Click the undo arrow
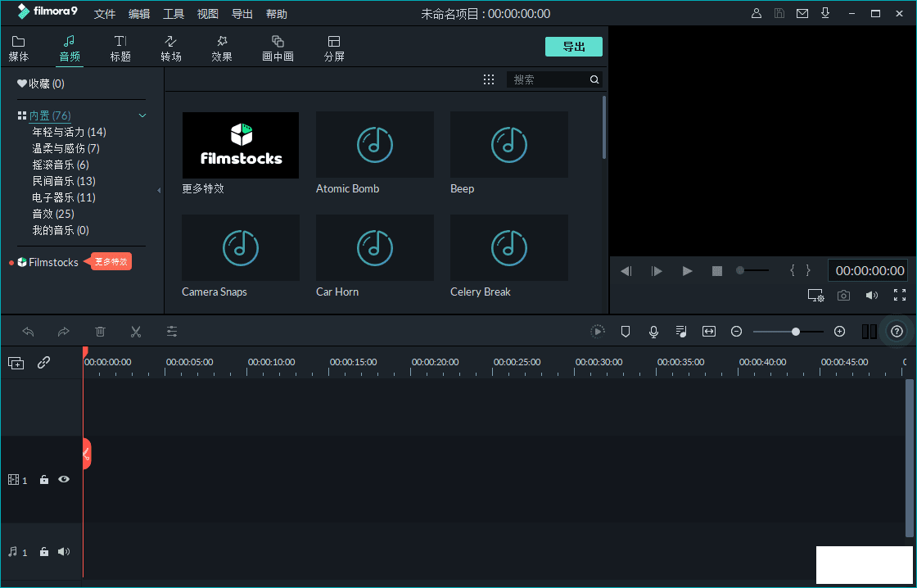Image resolution: width=917 pixels, height=588 pixels. [x=28, y=332]
